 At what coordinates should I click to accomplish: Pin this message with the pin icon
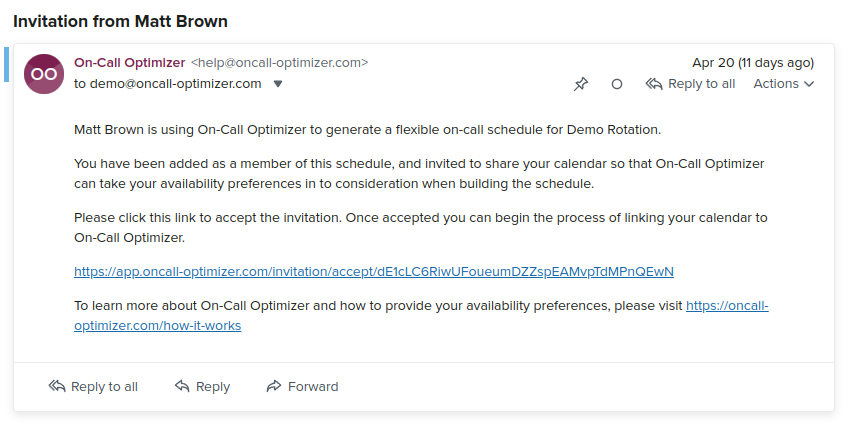point(581,84)
